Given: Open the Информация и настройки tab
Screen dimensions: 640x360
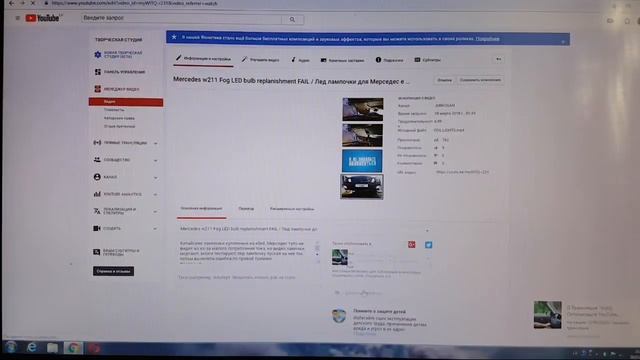Looking at the screenshot, I should point(203,59).
